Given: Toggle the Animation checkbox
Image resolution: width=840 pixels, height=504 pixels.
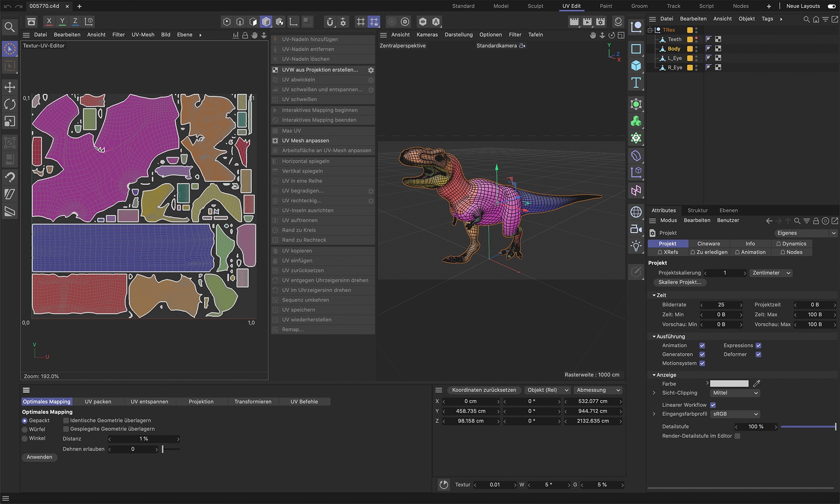Looking at the screenshot, I should click(702, 346).
